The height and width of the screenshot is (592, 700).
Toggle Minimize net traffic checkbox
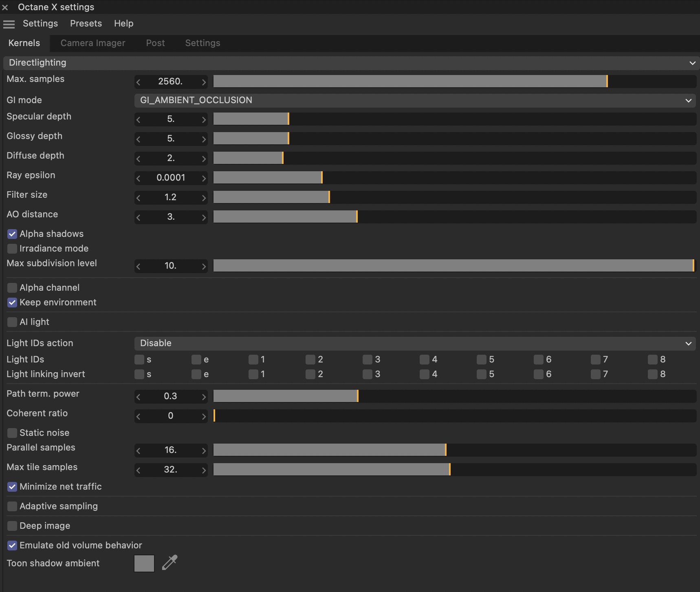[12, 487]
